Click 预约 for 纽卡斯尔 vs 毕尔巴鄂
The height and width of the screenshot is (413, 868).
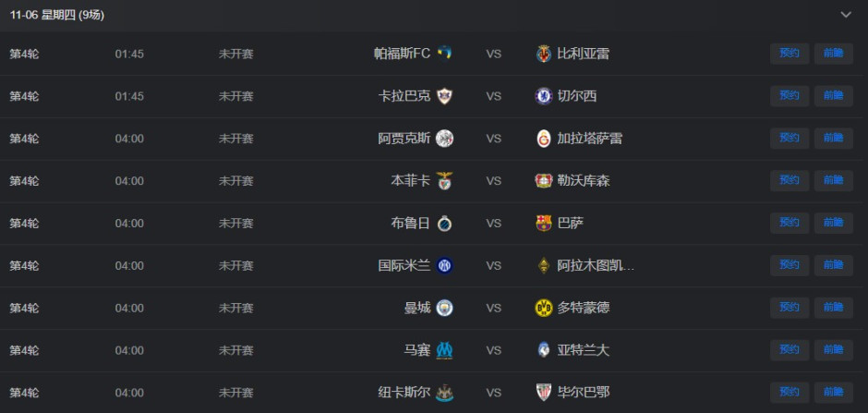790,393
